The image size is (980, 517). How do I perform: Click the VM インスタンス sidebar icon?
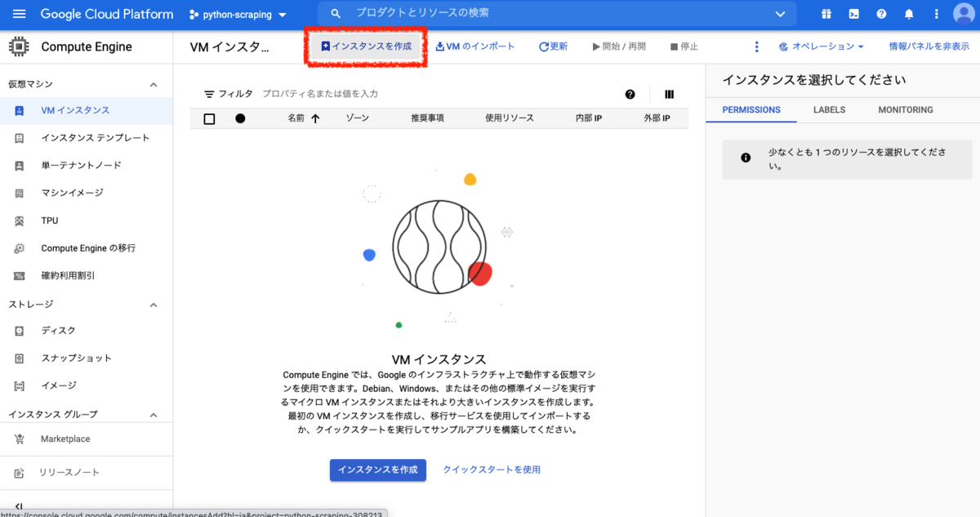(20, 110)
